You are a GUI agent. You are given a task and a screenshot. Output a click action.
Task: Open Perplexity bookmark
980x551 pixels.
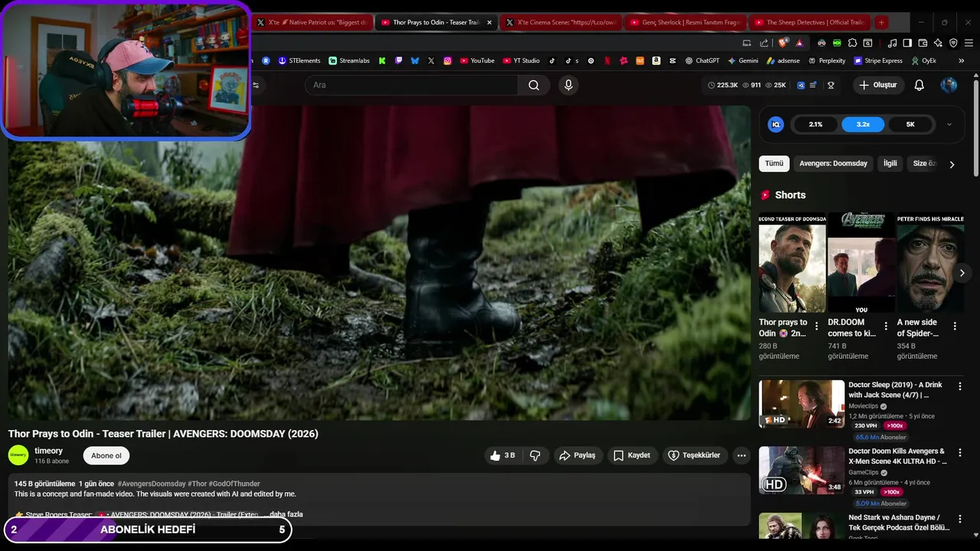coord(827,60)
